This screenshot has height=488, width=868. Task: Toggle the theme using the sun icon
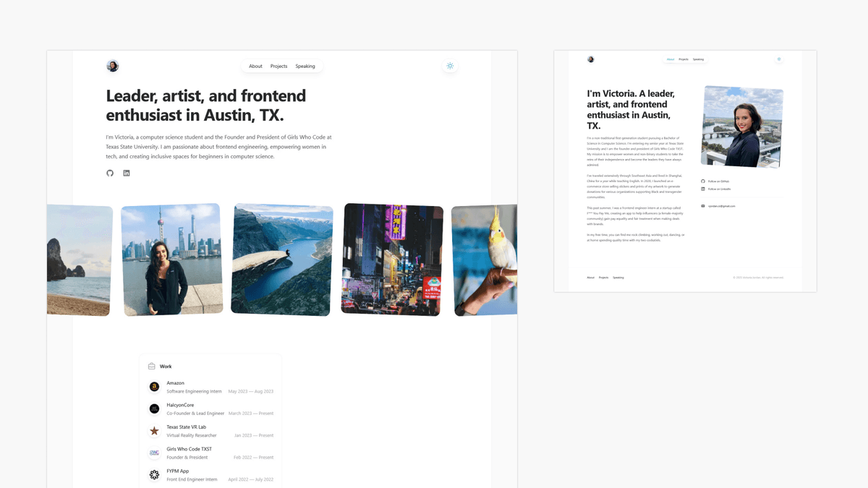450,66
